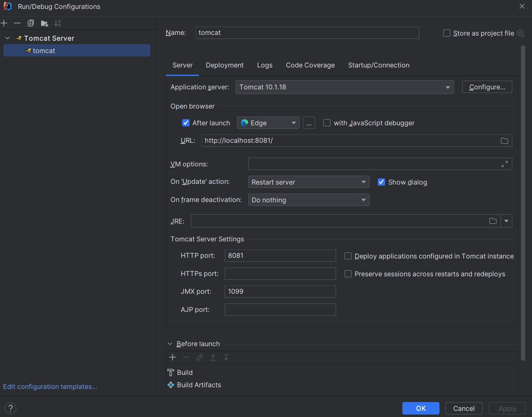The height and width of the screenshot is (417, 532).
Task: Toggle Store as project file checkbox
Action: tap(447, 33)
